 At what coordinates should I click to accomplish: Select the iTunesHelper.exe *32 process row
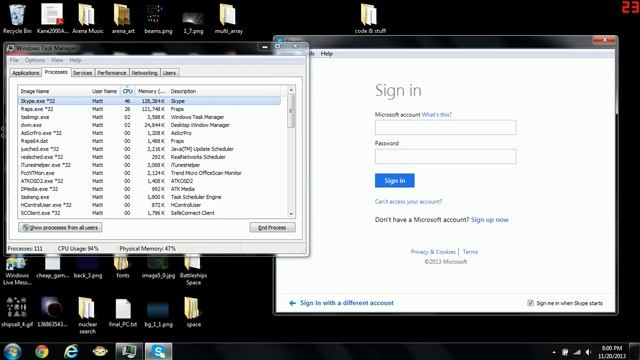click(149, 165)
